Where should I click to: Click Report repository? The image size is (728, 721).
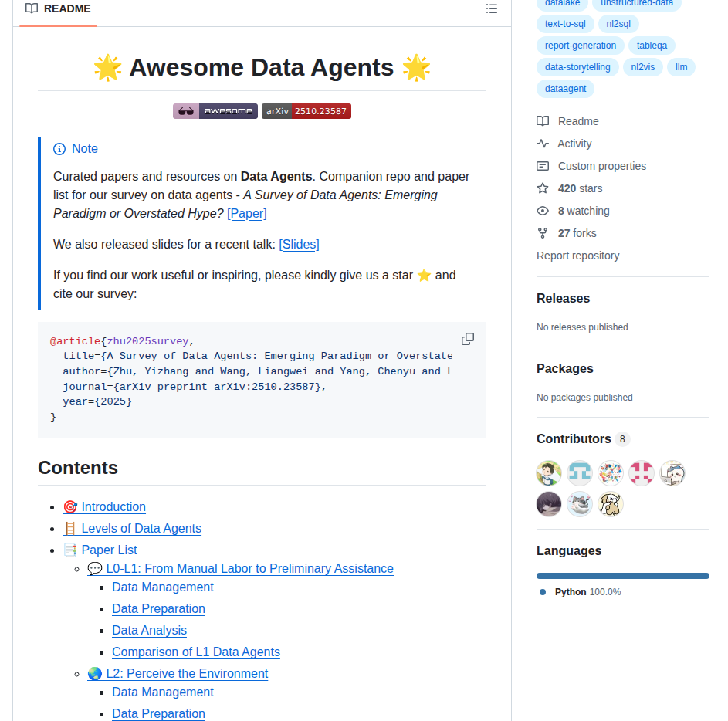(577, 256)
